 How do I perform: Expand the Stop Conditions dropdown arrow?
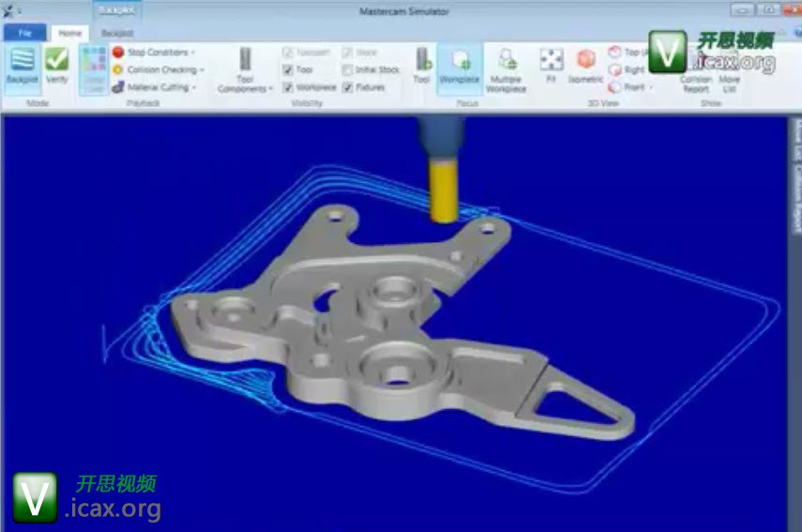[193, 53]
